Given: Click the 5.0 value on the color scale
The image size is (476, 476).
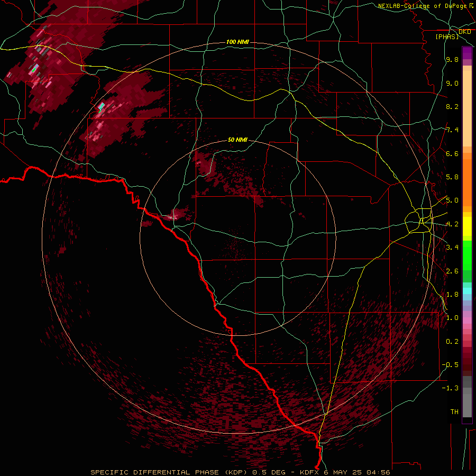Looking at the screenshot, I should (452, 200).
